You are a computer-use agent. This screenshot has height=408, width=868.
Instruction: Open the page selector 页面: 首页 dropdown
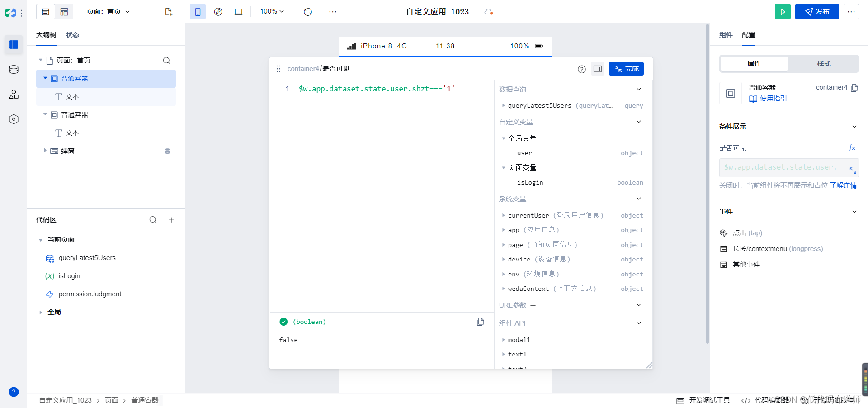pos(108,12)
